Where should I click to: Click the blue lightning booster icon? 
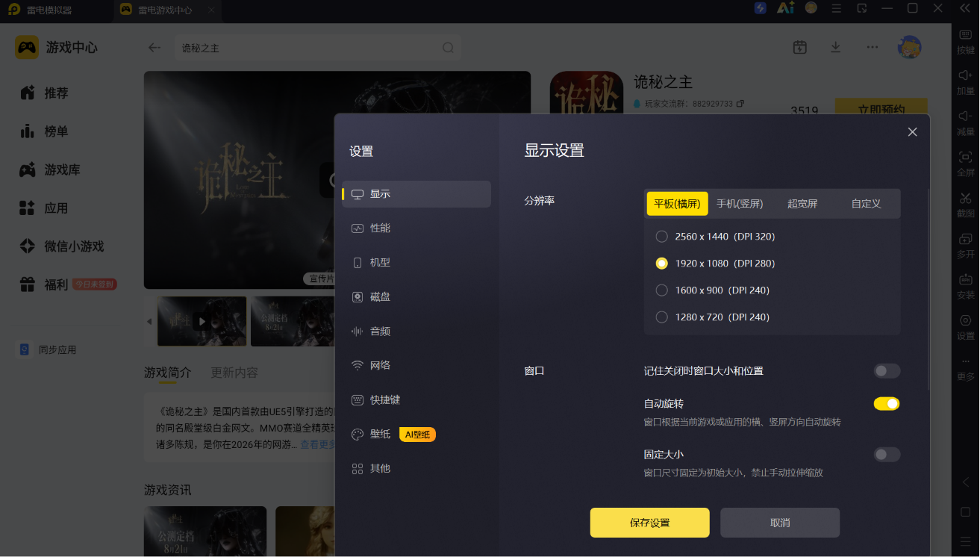[x=760, y=8]
